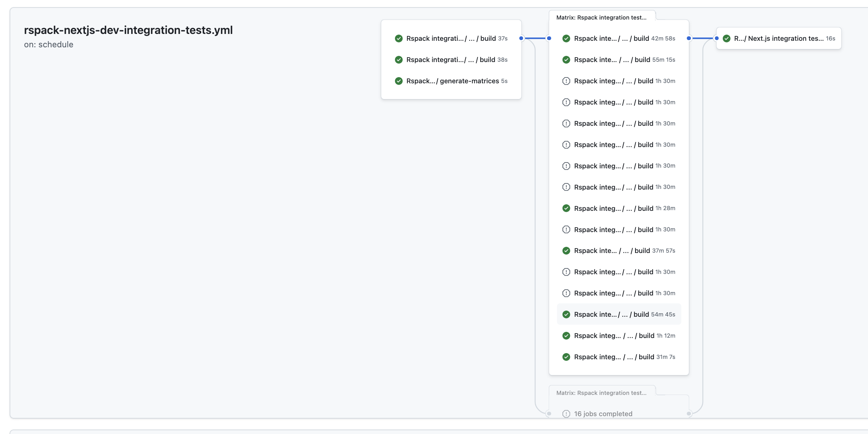Open the build job that took 1h 28m
This screenshot has width=868, height=434.
(x=619, y=208)
